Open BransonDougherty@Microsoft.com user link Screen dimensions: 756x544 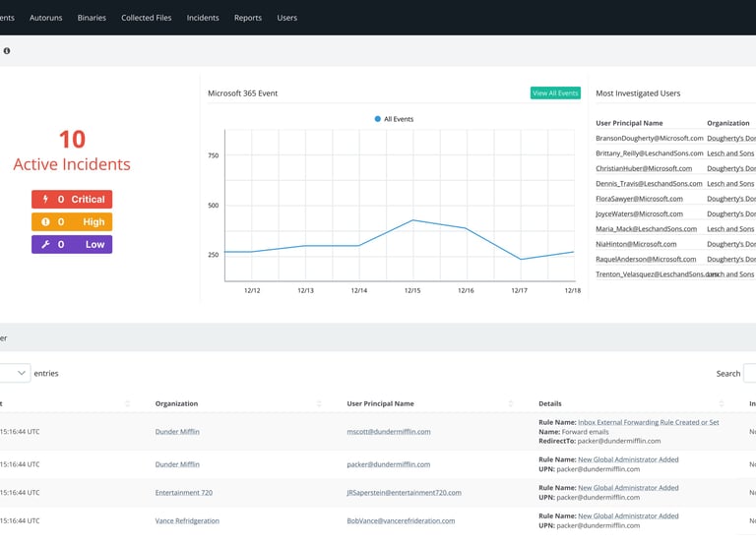(x=650, y=139)
